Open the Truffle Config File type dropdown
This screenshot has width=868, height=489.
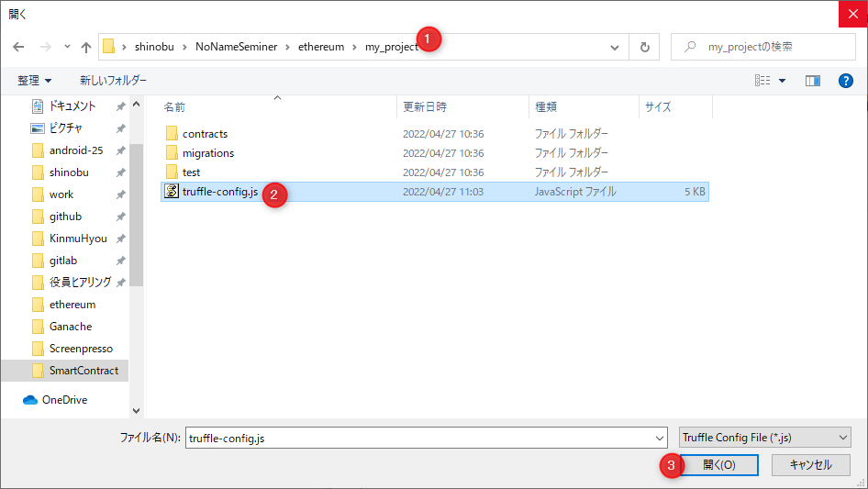click(x=764, y=438)
